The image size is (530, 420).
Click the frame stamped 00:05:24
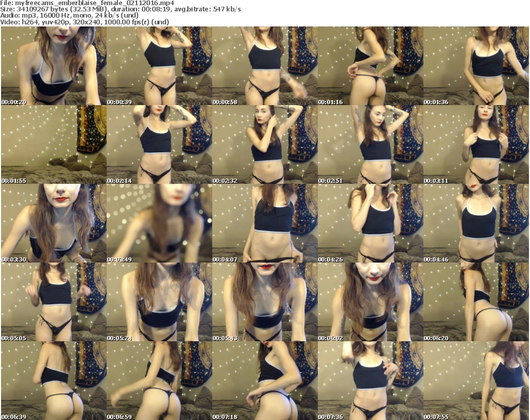pos(159,302)
